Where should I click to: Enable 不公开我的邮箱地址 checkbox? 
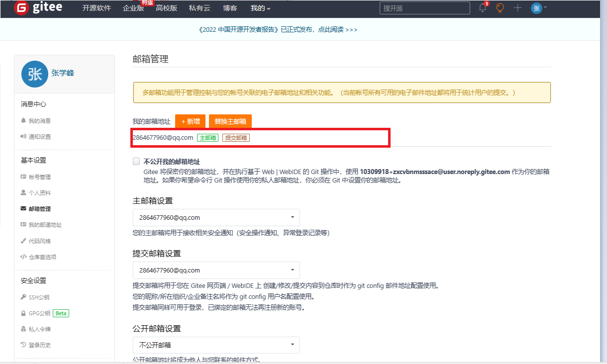pyautogui.click(x=136, y=162)
